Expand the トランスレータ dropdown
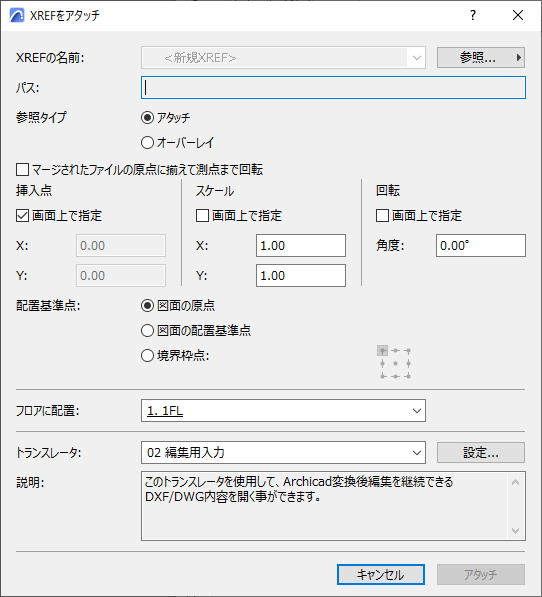 (x=283, y=453)
